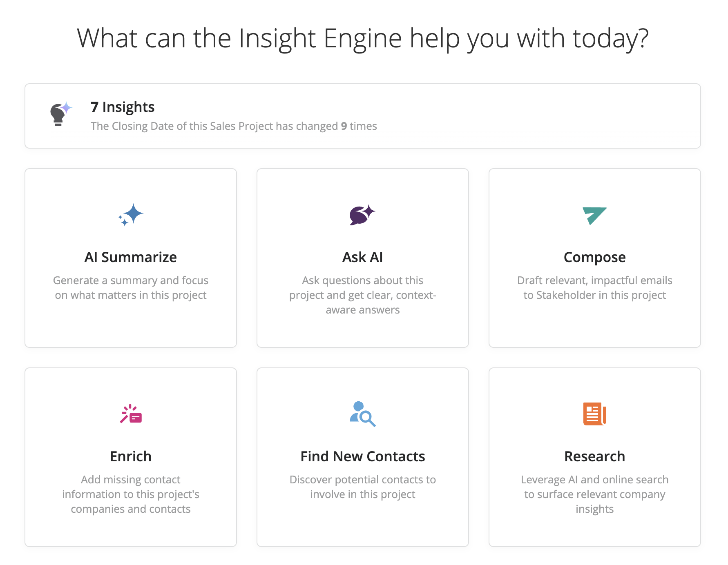This screenshot has height=565, width=728.
Task: Select the Enrich title
Action: tap(131, 456)
